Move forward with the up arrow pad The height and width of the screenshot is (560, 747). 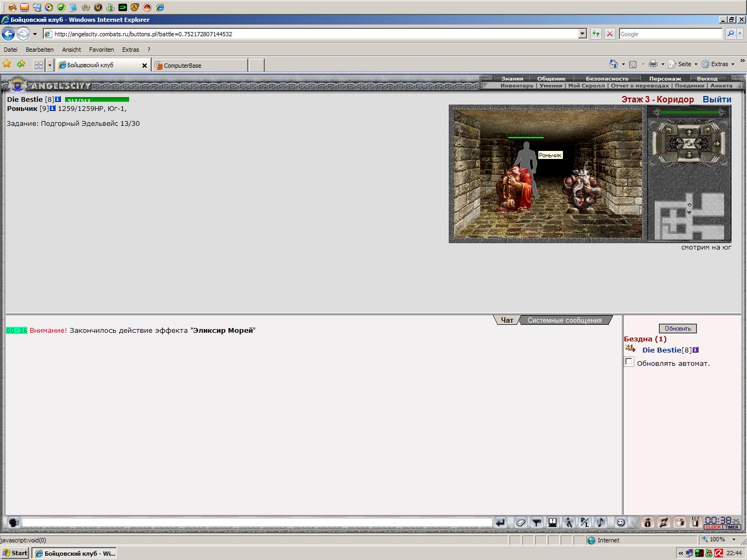point(689,133)
